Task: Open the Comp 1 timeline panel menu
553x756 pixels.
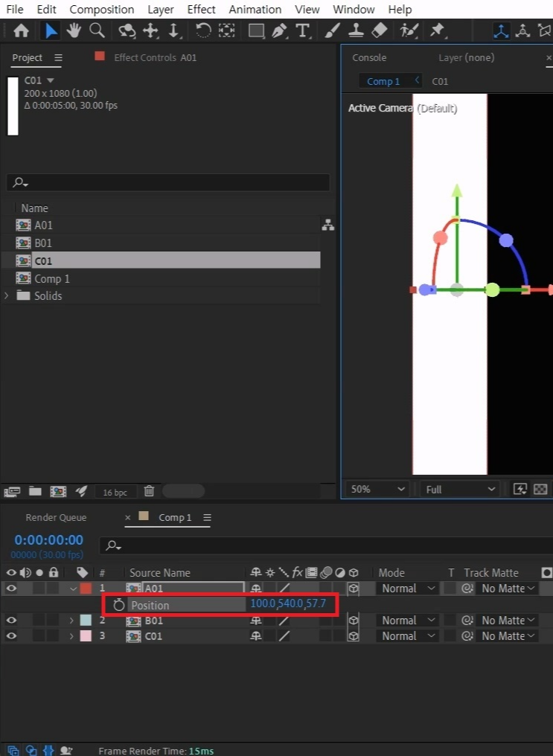Action: click(x=208, y=517)
